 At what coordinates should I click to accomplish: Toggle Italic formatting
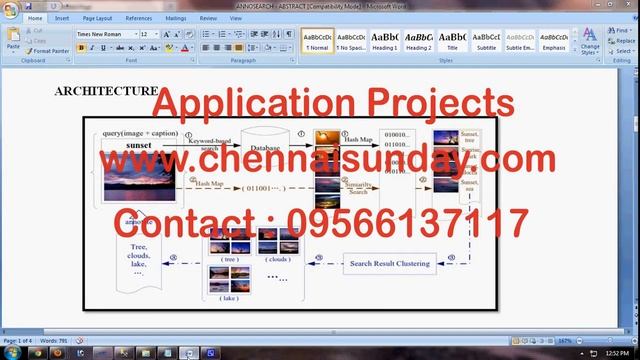tap(92, 48)
